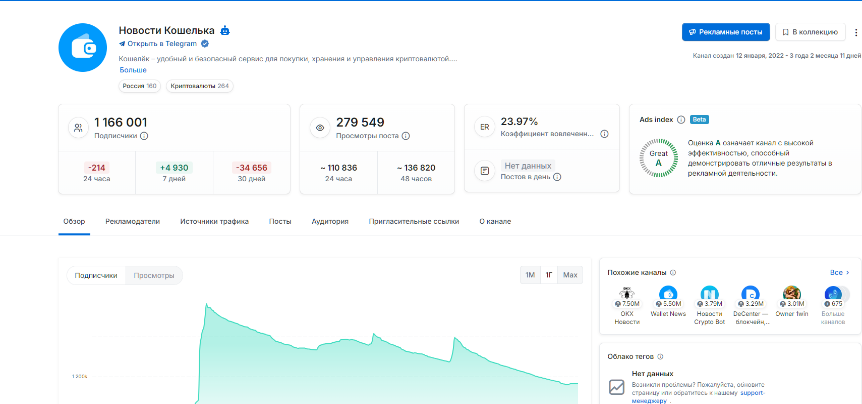862x404 pixels.
Task: Click the 1 166 001 subscribers count
Action: 121,123
